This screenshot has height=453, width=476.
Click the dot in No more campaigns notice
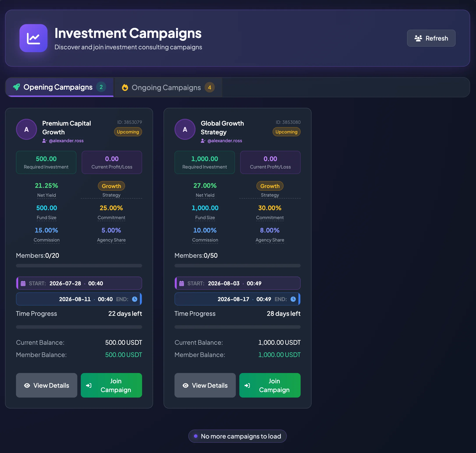[196, 436]
